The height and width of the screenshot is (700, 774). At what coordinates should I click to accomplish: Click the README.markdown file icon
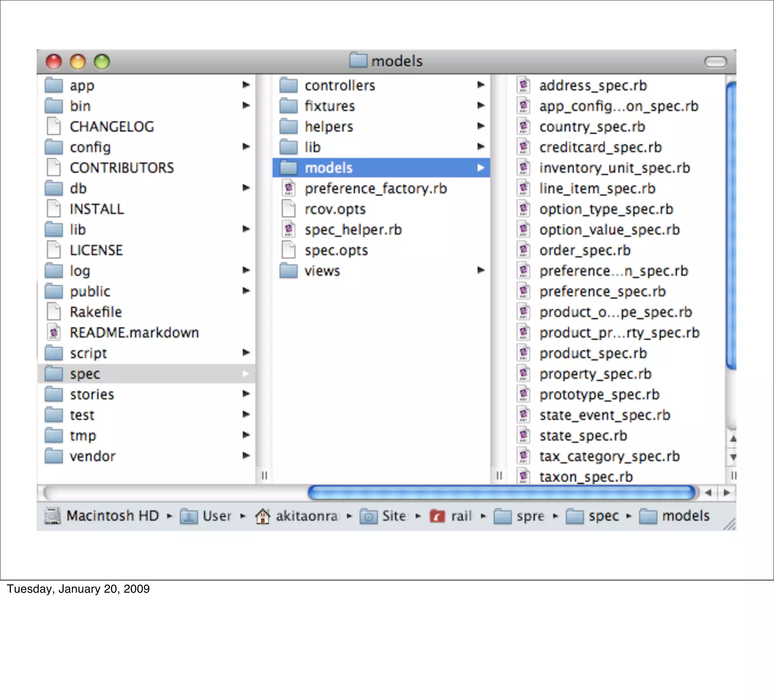point(54,332)
